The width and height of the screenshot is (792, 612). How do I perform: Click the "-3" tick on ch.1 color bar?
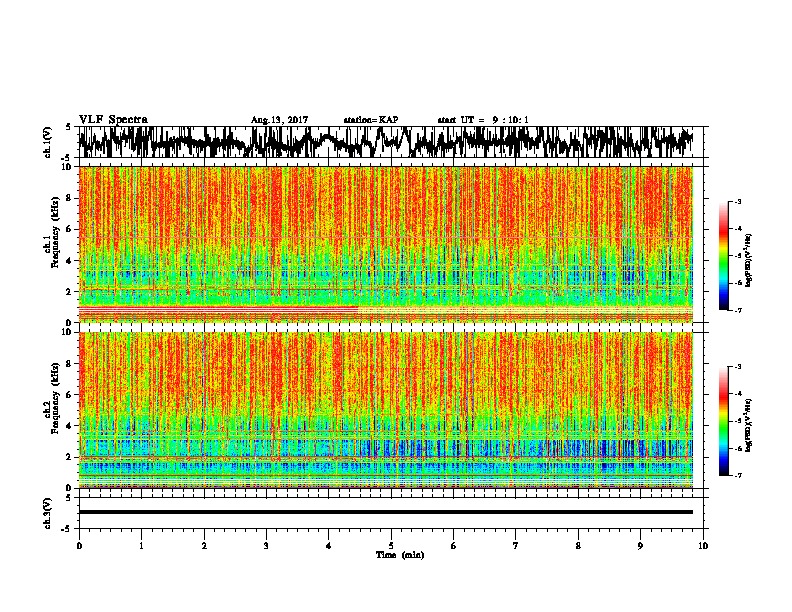click(x=738, y=202)
